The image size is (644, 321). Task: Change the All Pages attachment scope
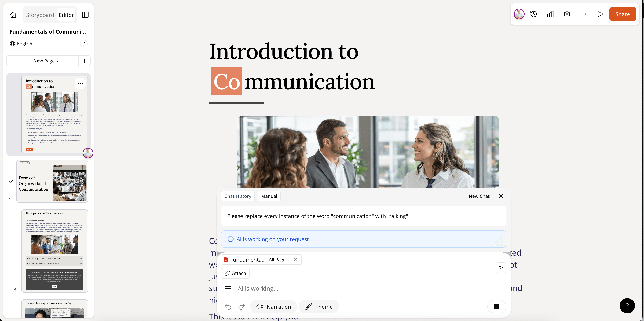[x=278, y=260]
